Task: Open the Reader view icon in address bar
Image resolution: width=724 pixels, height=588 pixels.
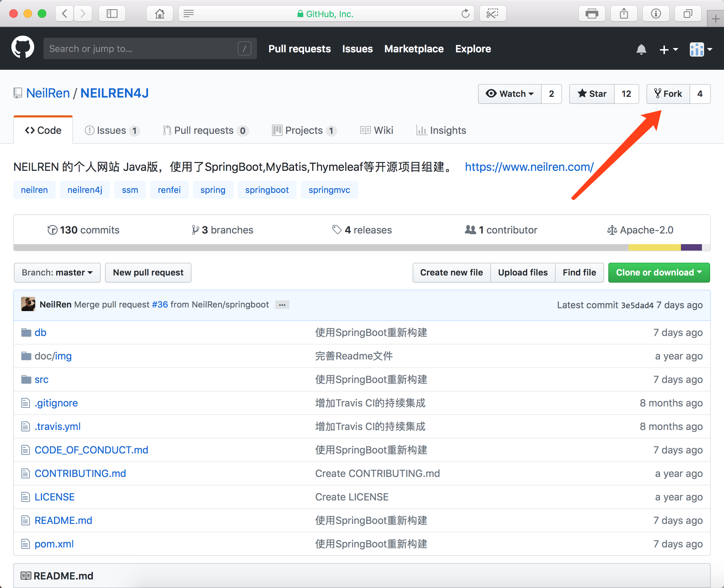Action: (x=189, y=14)
